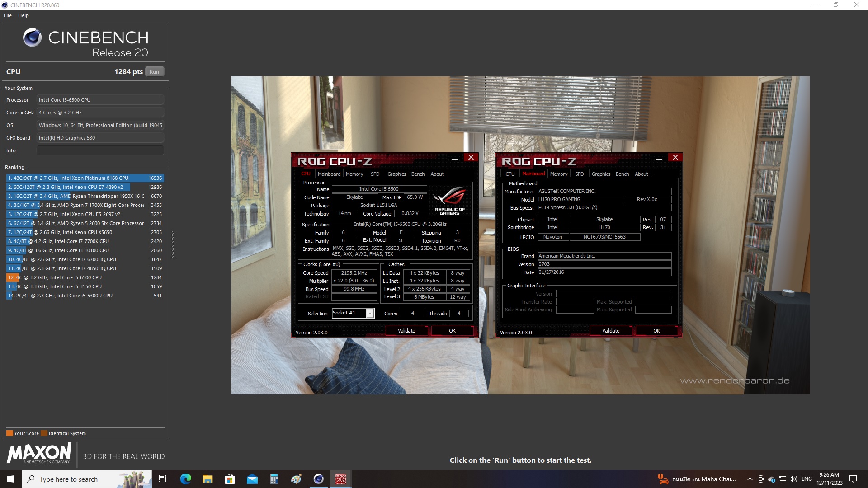Click the Task View icon

coord(163,479)
